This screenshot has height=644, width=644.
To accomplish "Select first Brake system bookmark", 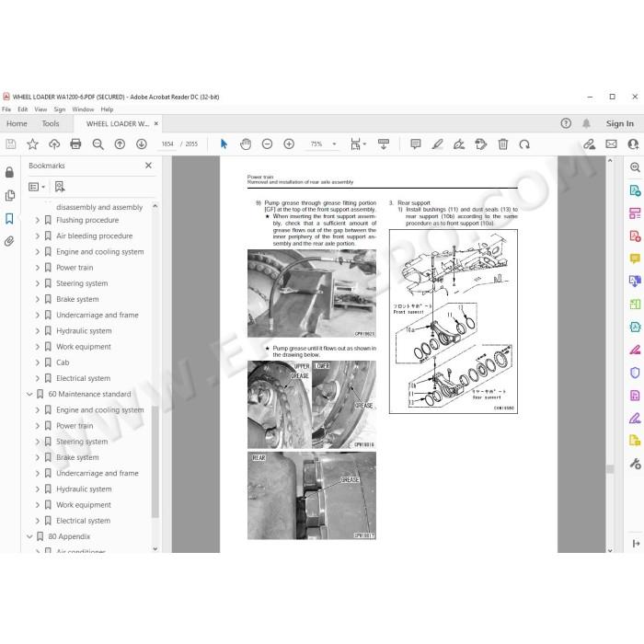I will (x=77, y=299).
